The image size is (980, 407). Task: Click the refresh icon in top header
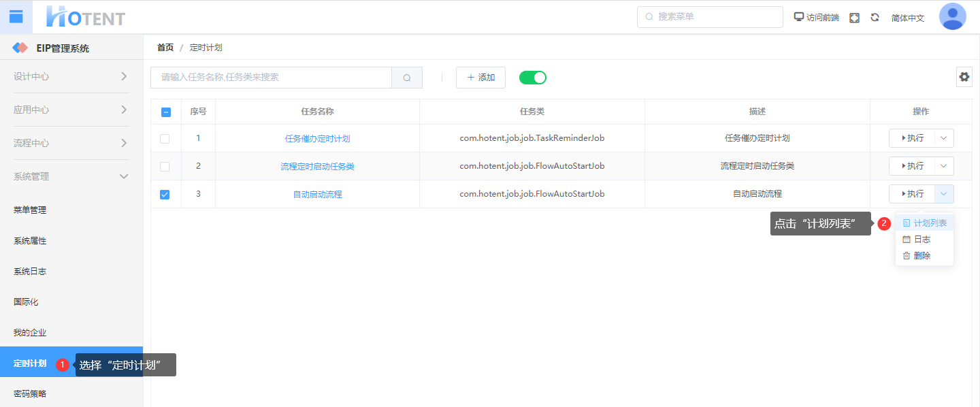[875, 18]
